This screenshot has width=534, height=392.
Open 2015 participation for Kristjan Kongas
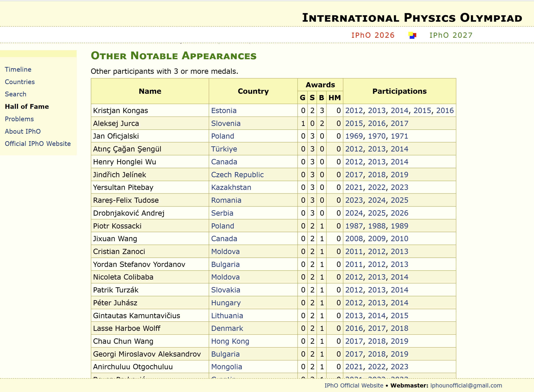click(x=422, y=110)
